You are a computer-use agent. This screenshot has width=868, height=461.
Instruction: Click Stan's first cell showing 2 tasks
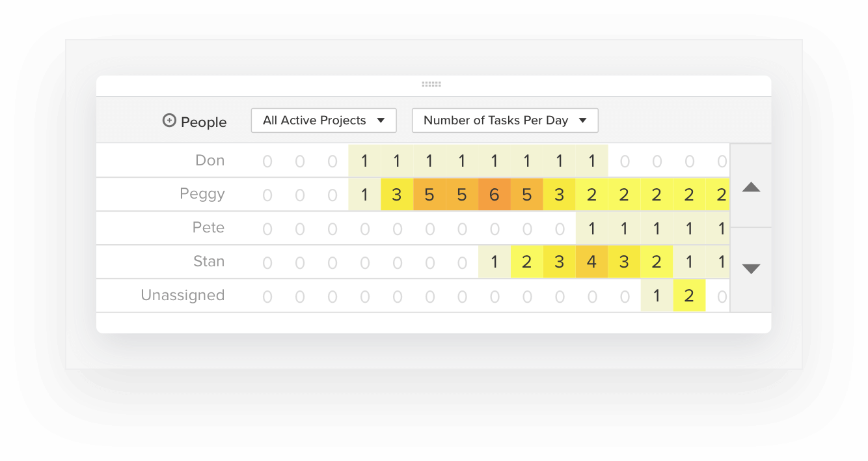pos(526,262)
